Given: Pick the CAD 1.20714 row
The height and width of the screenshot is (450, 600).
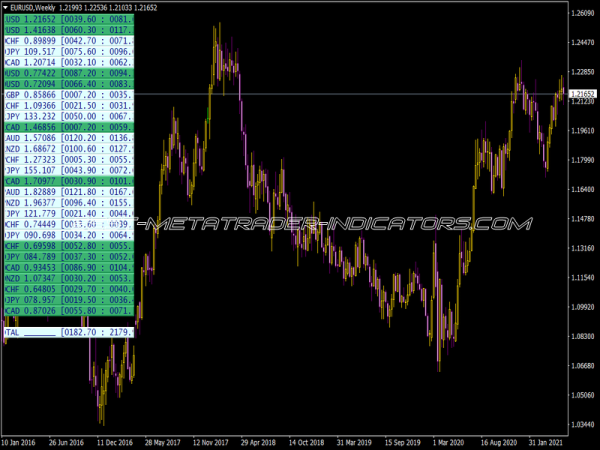Looking at the screenshot, I should coord(68,63).
